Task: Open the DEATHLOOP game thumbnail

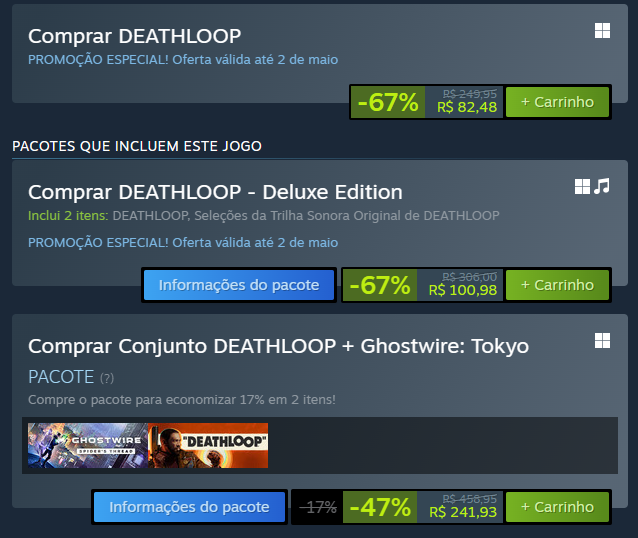Action: [x=208, y=446]
